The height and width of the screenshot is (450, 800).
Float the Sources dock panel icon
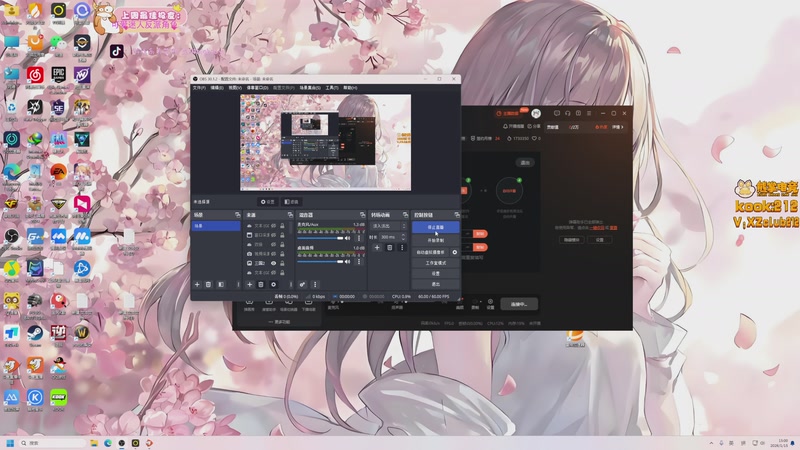coord(290,215)
